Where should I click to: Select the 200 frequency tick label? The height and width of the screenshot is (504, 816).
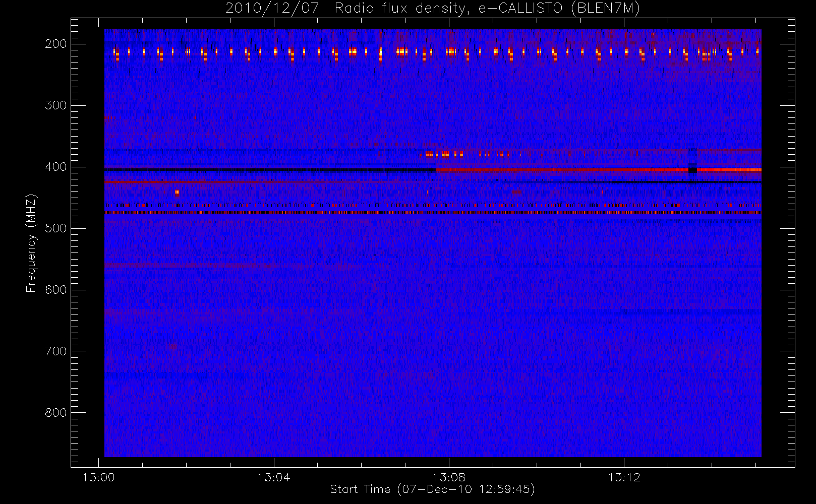(56, 44)
